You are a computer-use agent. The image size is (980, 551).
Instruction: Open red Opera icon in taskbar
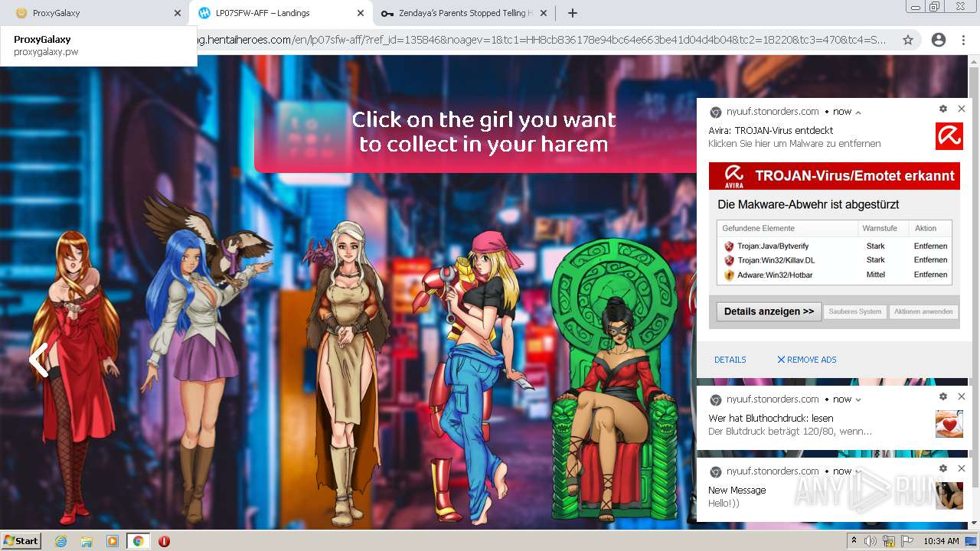(x=164, y=541)
